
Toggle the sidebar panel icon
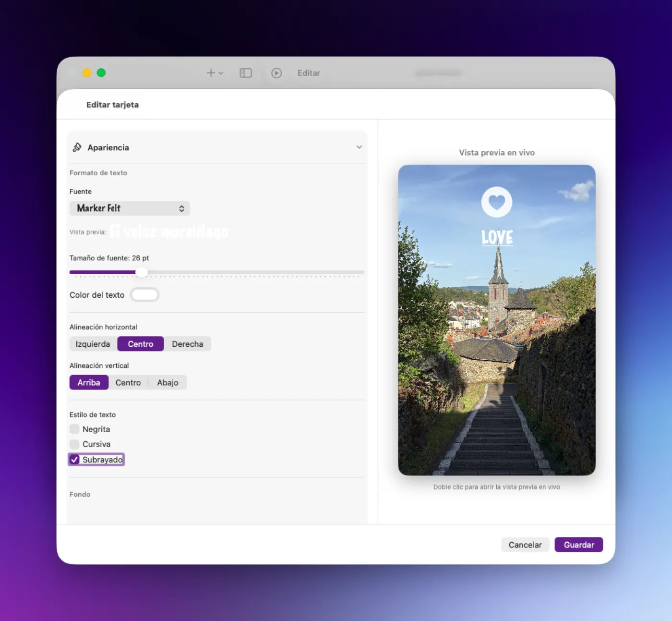pos(246,73)
